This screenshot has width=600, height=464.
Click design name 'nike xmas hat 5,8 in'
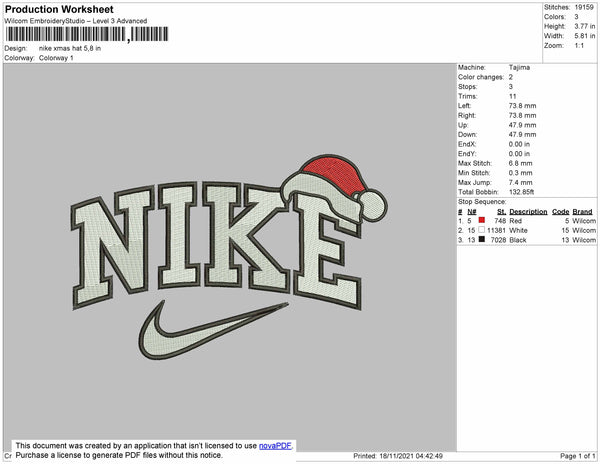70,48
